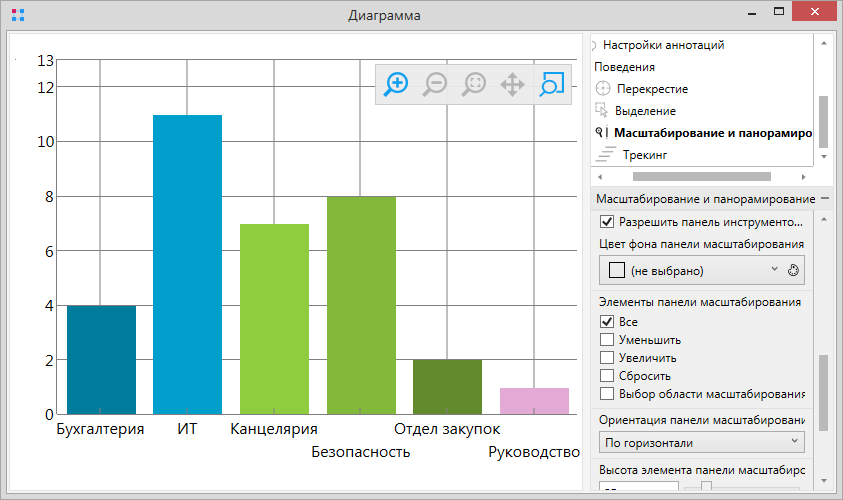The height and width of the screenshot is (500, 843).
Task: Toggle Разрешить панель инструментов checkbox
Action: [x=606, y=222]
